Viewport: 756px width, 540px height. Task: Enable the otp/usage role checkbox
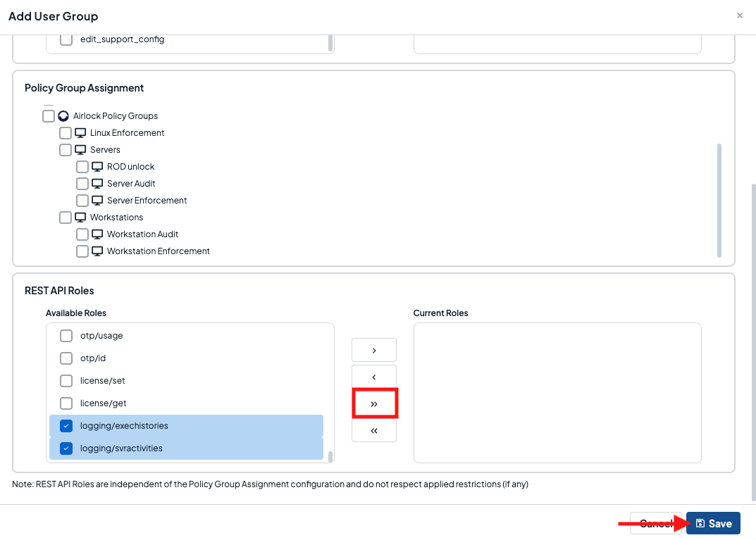pyautogui.click(x=66, y=336)
